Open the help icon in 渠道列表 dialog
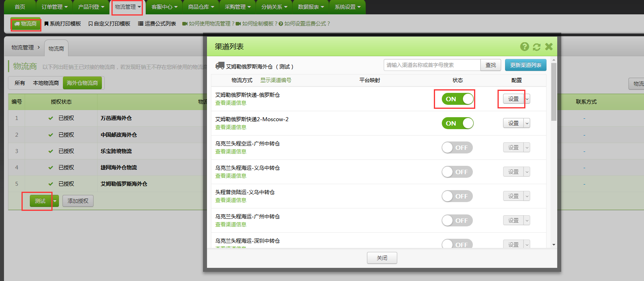The image size is (644, 281). (525, 47)
